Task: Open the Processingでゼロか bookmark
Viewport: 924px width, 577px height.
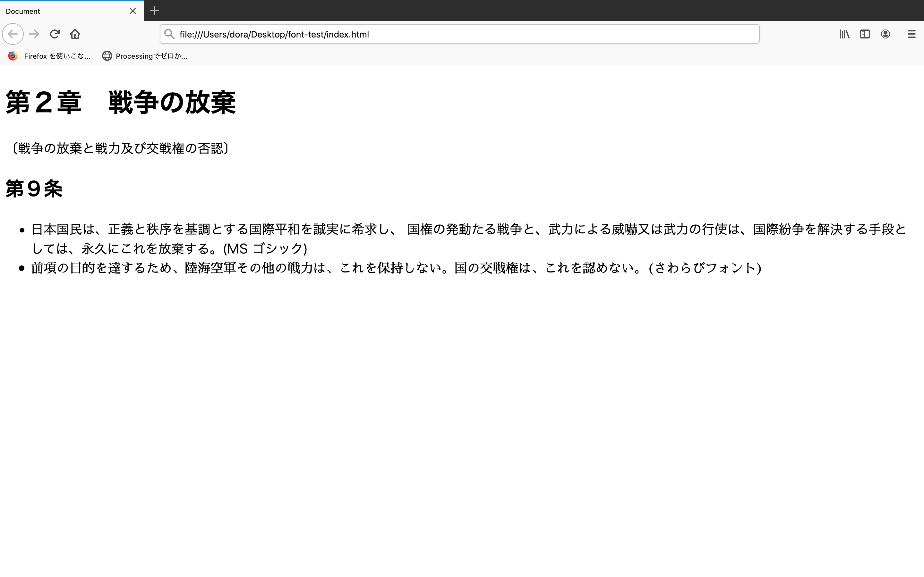Action: click(151, 56)
